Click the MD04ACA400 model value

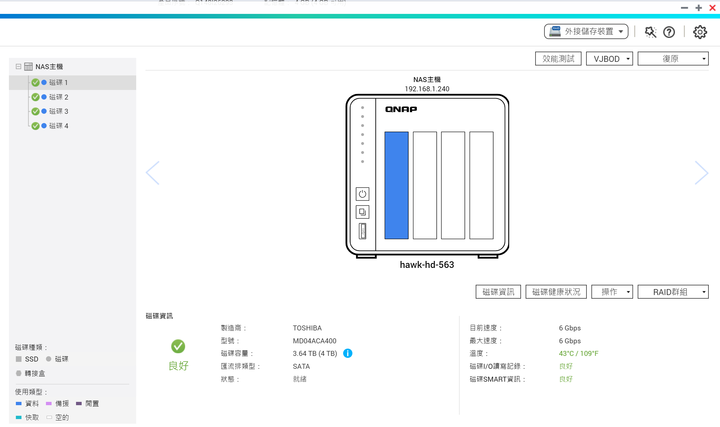click(315, 341)
